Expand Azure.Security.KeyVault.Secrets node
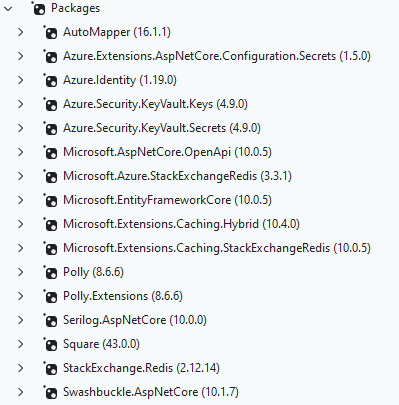Image resolution: width=399 pixels, height=405 pixels. (x=21, y=128)
